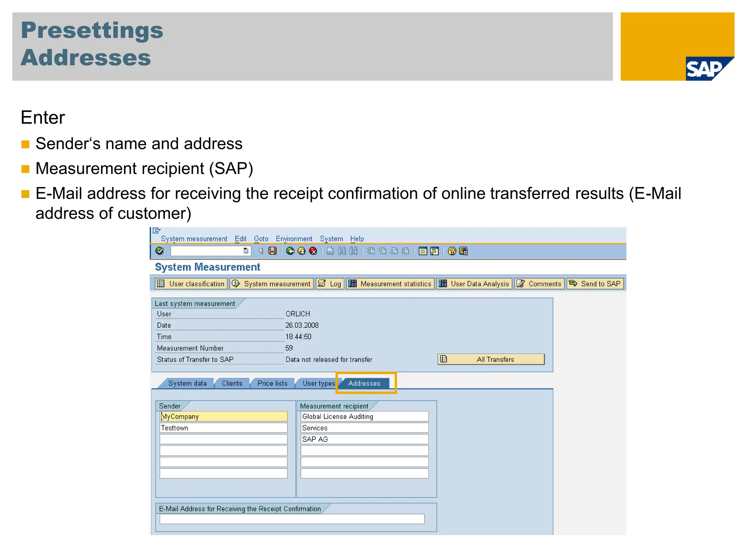The height and width of the screenshot is (560, 747).
Task: Click the red Cancel icon
Action: pos(313,251)
